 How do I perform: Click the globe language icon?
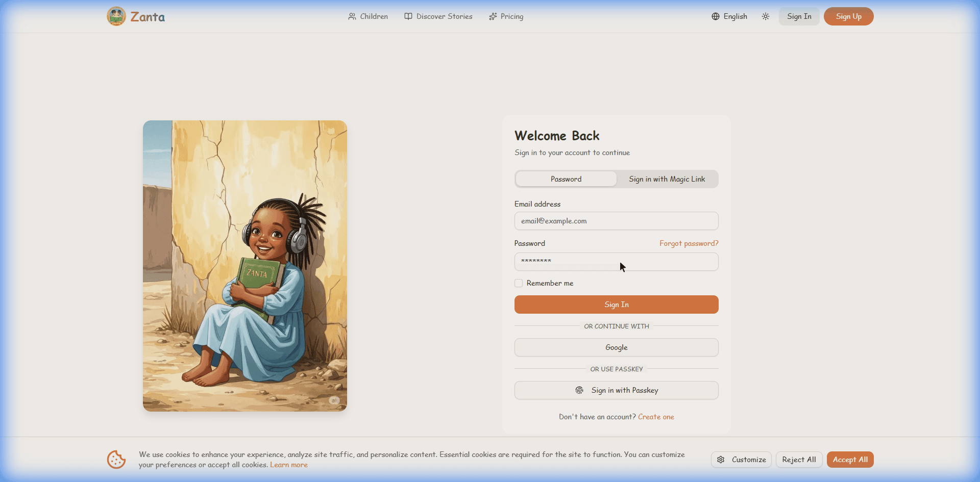tap(716, 16)
